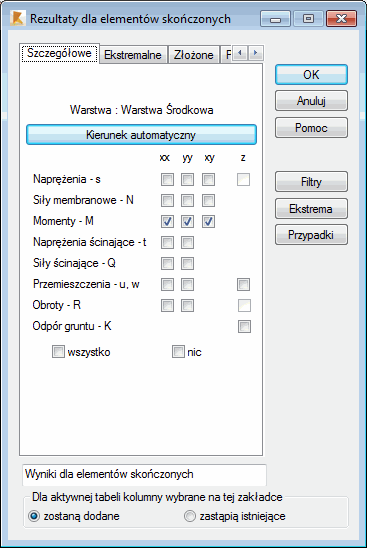The height and width of the screenshot is (548, 367).
Task: Open the partially hidden tab after Złożone
Action: [227, 55]
